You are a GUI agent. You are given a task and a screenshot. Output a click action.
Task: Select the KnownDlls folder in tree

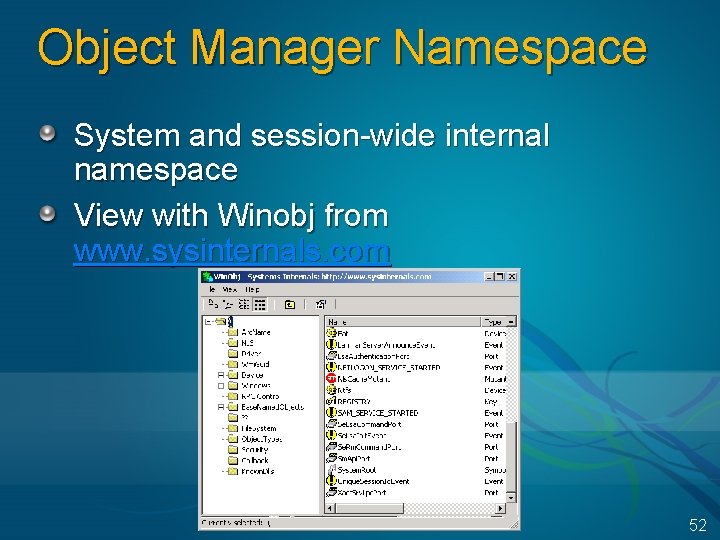click(x=258, y=471)
